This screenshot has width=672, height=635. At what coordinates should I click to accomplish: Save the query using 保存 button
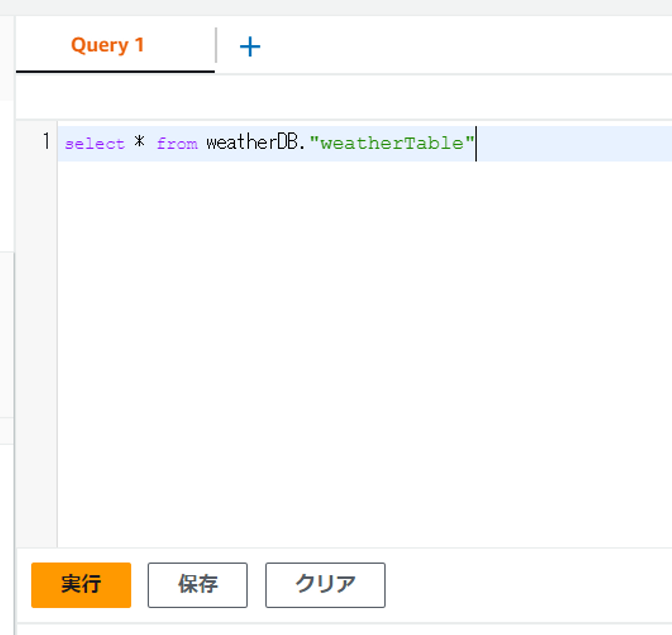point(197,585)
